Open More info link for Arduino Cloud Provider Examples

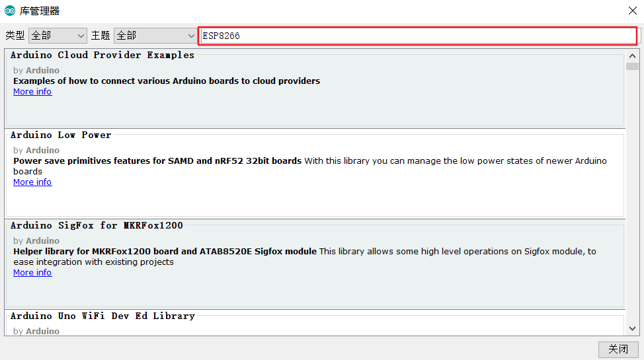(x=32, y=92)
